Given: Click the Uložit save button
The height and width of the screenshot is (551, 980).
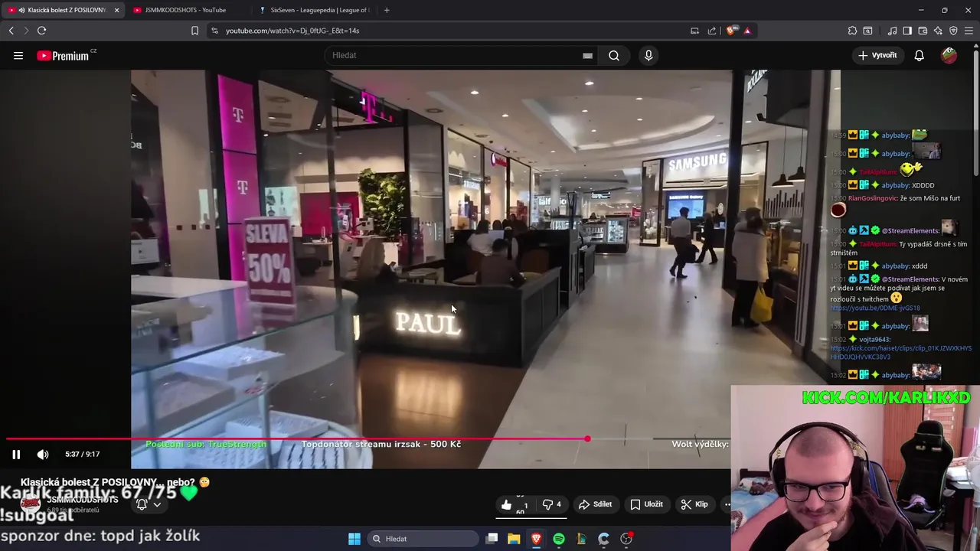Looking at the screenshot, I should (x=647, y=504).
